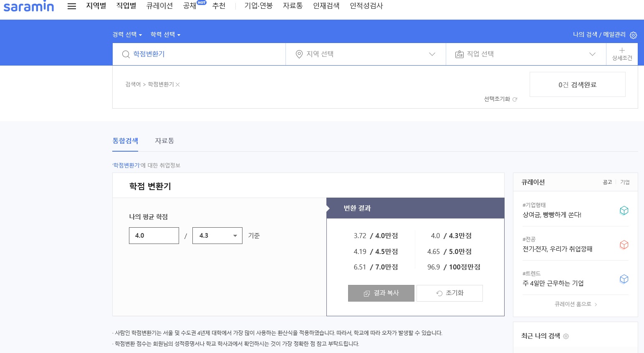Open 기업·연봉 in the top menu
The height and width of the screenshot is (353, 644).
coord(258,6)
